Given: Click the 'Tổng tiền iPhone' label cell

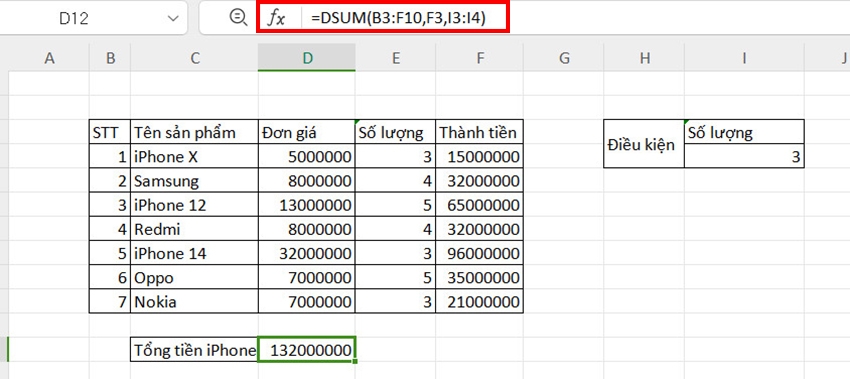Looking at the screenshot, I should (195, 350).
